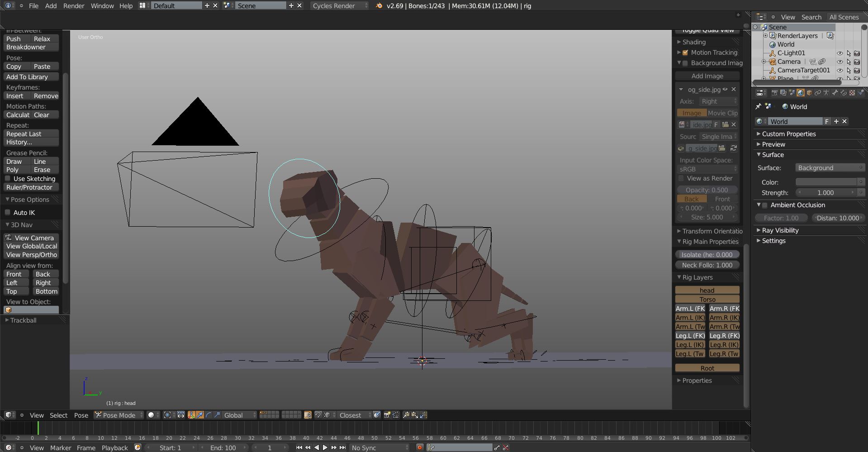
Task: Open the outliner editor type icon
Action: click(760, 17)
